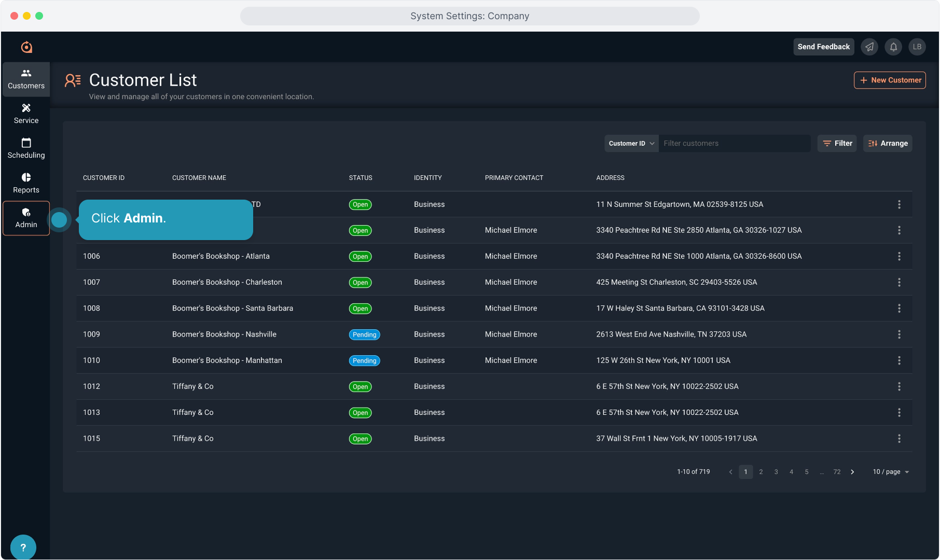
Task: Click the paper plane icon in header
Action: [869, 47]
